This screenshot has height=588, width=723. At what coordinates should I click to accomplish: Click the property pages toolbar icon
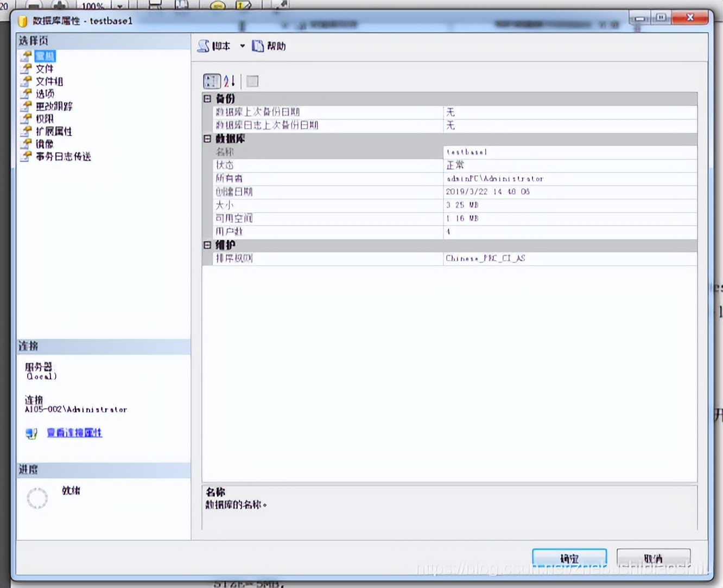(252, 81)
